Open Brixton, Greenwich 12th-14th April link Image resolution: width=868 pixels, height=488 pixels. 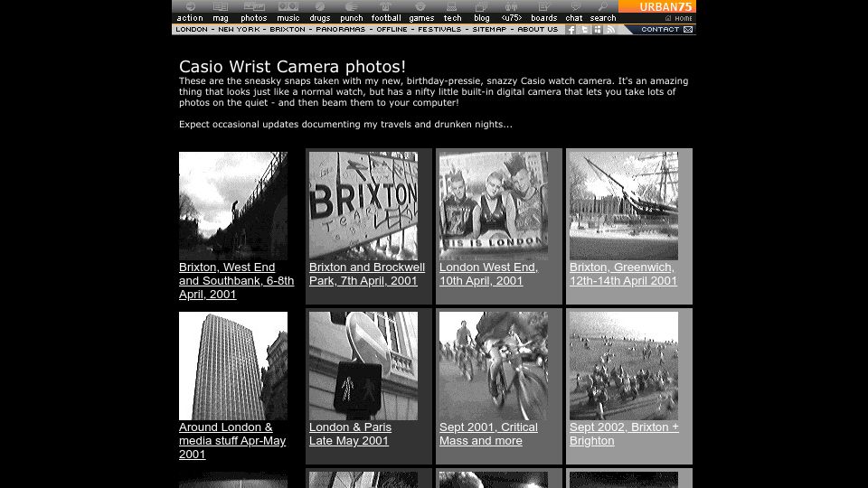click(623, 274)
